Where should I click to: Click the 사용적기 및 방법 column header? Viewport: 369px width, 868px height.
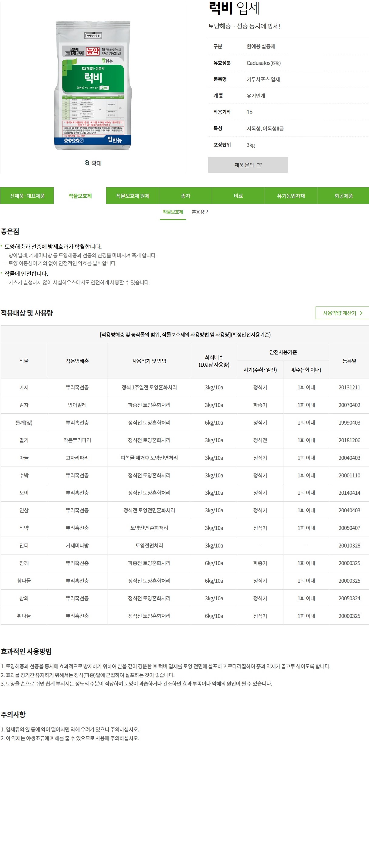point(149,361)
